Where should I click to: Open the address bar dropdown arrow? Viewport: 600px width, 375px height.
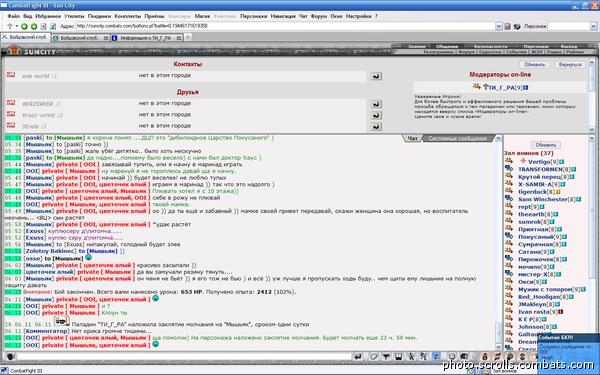click(499, 26)
